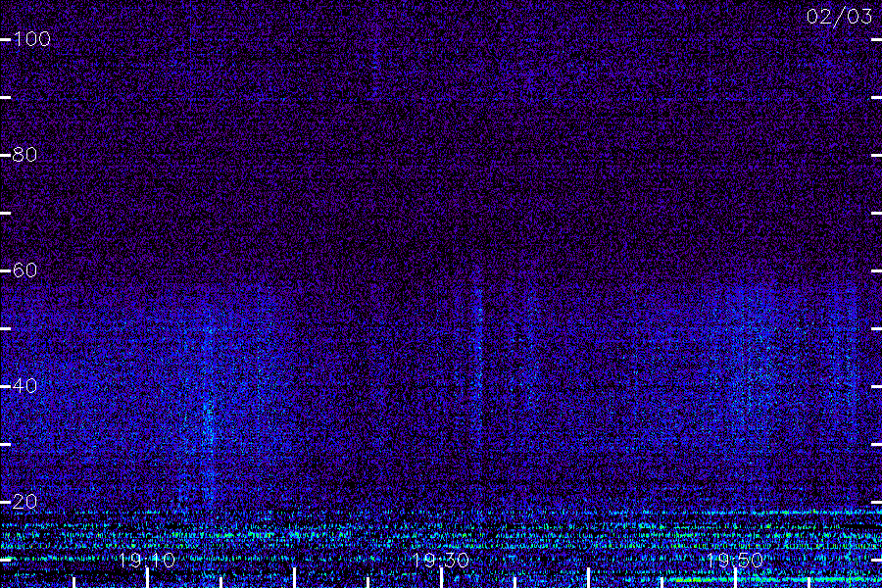This screenshot has width=882, height=588.
Task: Click the 100 frequency axis label
Action: 31,39
